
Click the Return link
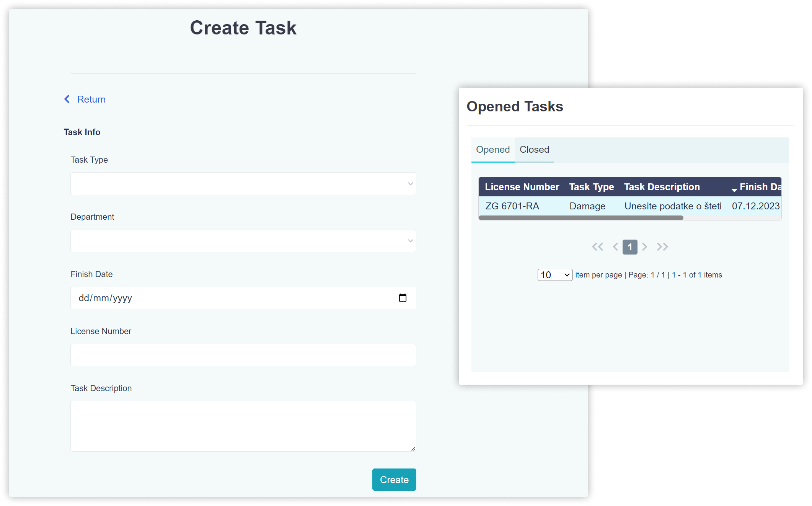click(x=91, y=99)
